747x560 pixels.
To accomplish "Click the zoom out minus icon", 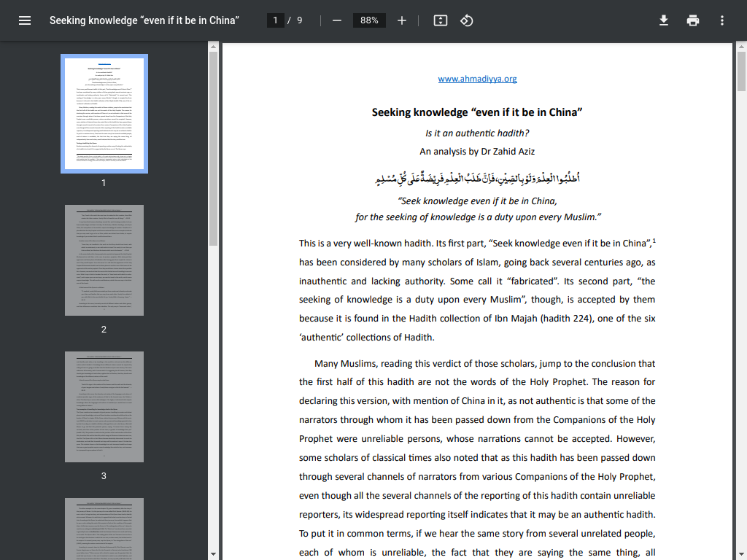I will 337,20.
